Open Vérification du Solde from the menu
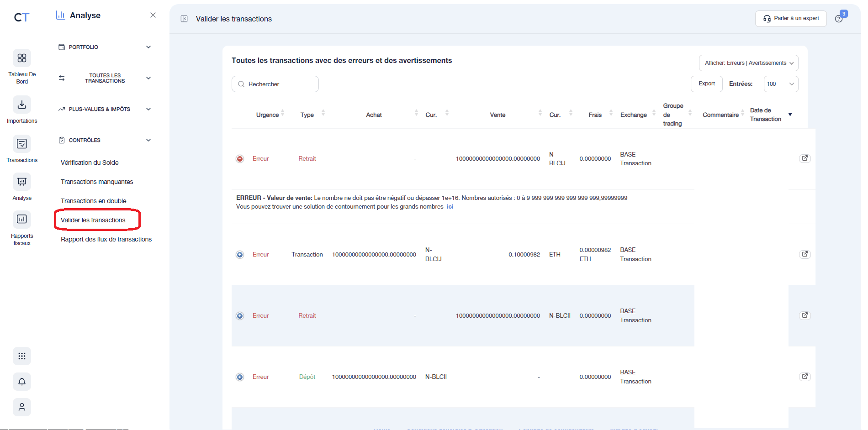 tap(90, 163)
